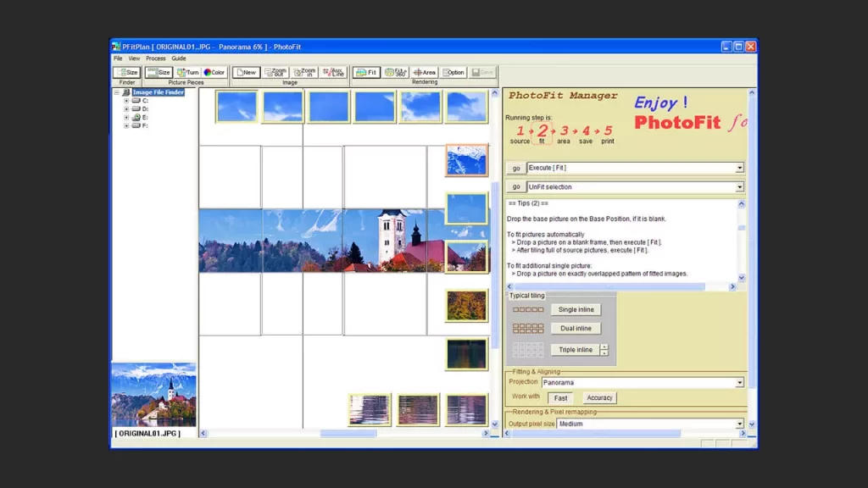The height and width of the screenshot is (488, 868).
Task: Open the Color tool in toolbar
Action: click(x=214, y=72)
